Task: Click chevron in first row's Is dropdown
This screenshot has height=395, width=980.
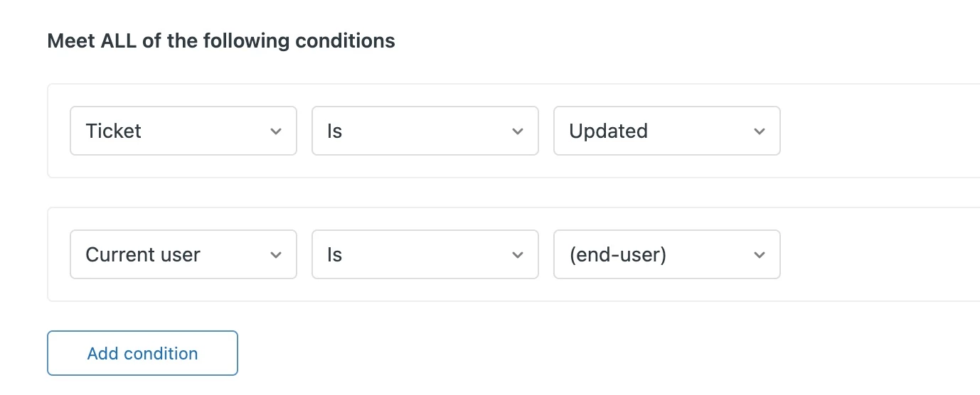Action: [x=518, y=131]
